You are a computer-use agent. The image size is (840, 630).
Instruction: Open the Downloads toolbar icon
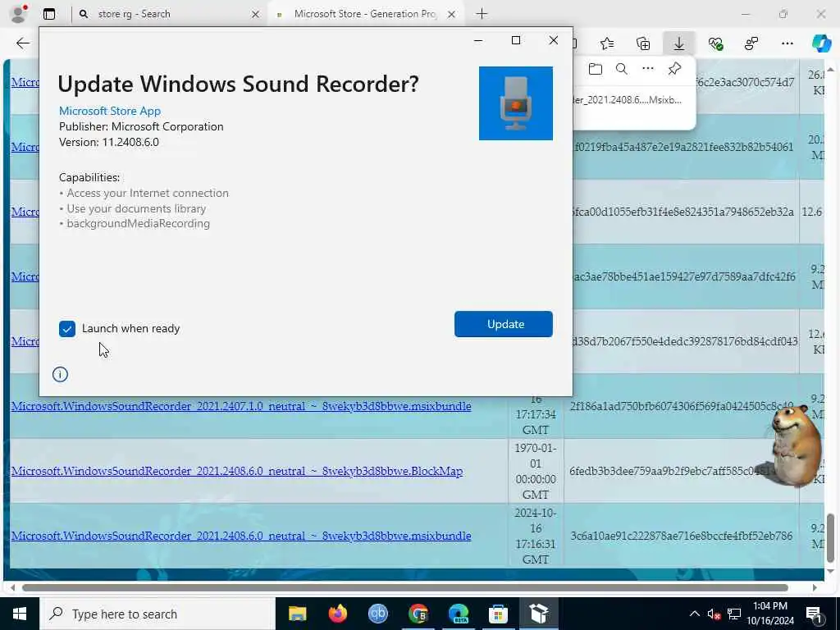[x=678, y=43]
